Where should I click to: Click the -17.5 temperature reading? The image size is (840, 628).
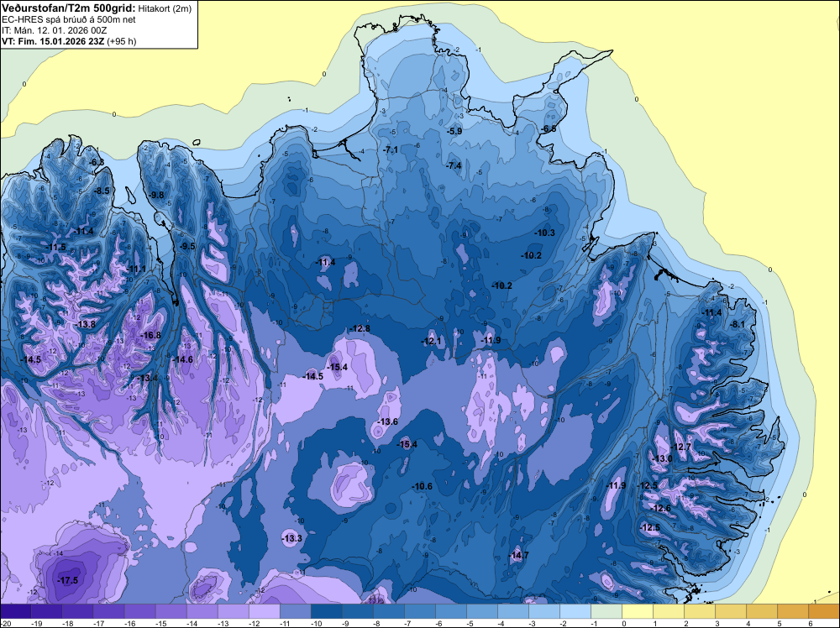point(68,580)
